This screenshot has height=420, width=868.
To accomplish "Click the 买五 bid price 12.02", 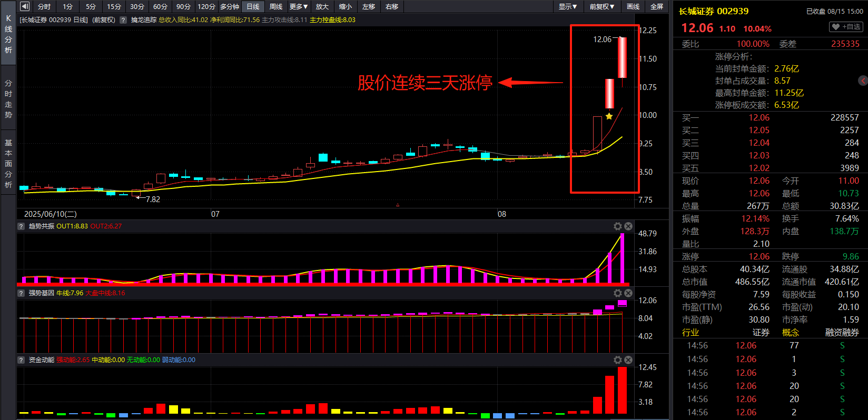I will [759, 168].
